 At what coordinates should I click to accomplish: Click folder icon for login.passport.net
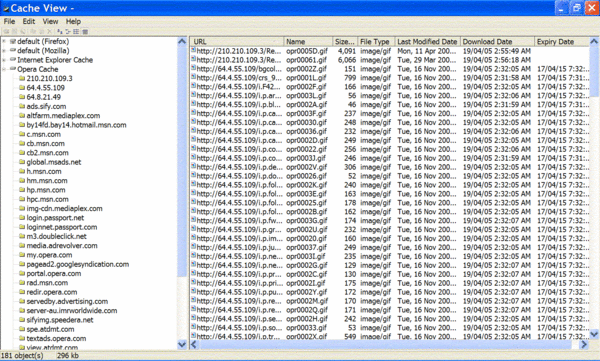(22, 217)
